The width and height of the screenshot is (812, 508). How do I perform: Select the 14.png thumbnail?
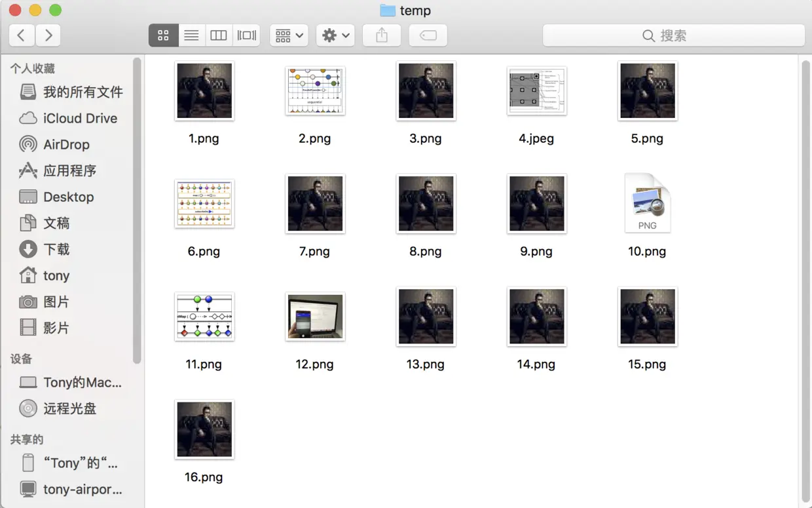(x=536, y=317)
